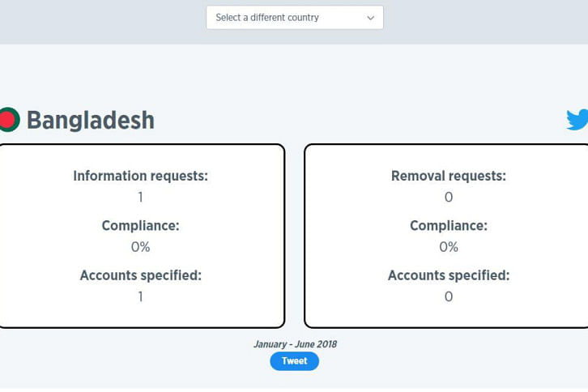
Task: Open the 'Select a different country' dropdown
Action: (x=294, y=17)
